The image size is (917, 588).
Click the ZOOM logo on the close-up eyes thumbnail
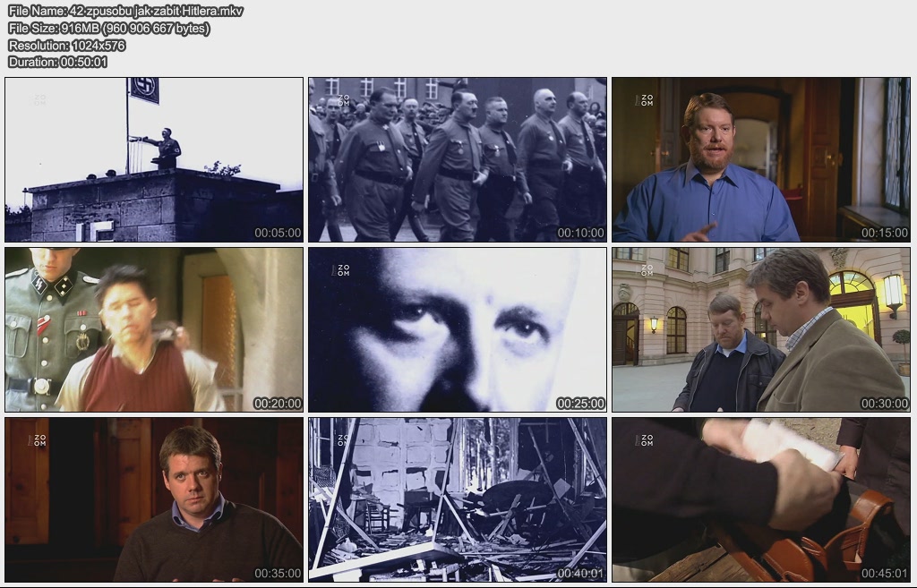point(341,270)
